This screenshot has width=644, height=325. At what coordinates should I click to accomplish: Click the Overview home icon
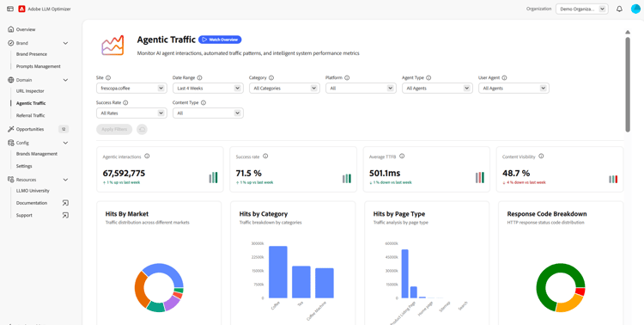coord(10,29)
